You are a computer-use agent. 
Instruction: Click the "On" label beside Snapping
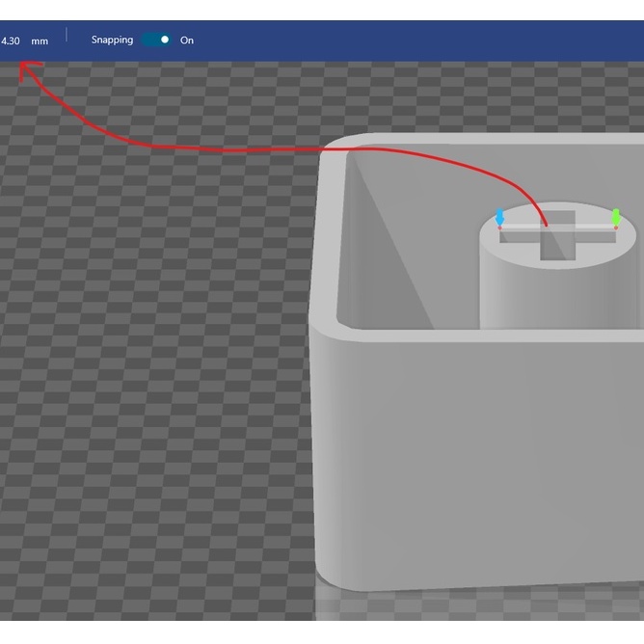(187, 40)
